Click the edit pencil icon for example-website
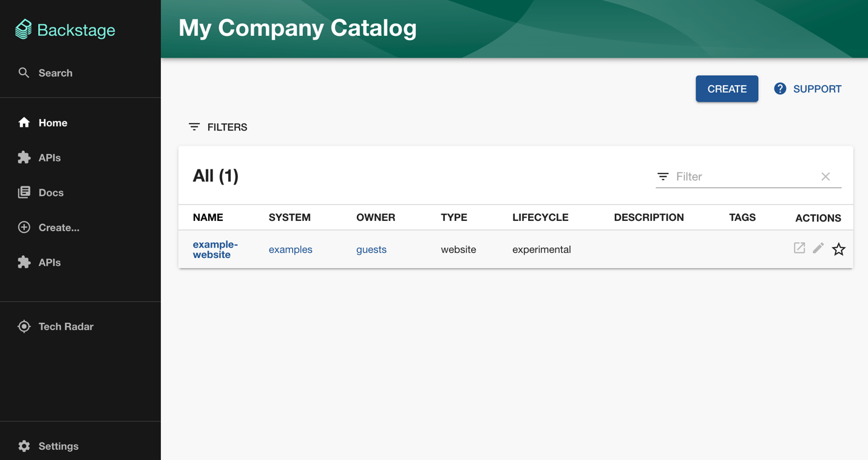The height and width of the screenshot is (460, 868). (x=818, y=248)
